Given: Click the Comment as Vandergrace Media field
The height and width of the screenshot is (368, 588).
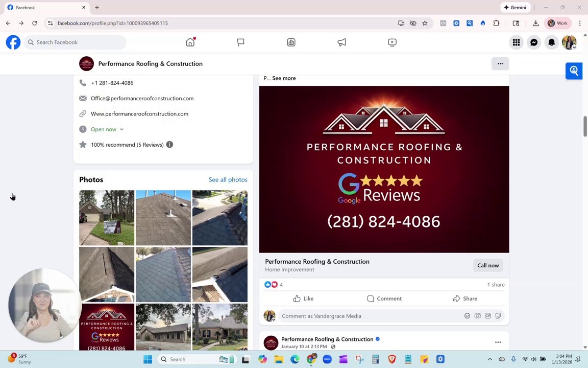Looking at the screenshot, I should [x=371, y=316].
